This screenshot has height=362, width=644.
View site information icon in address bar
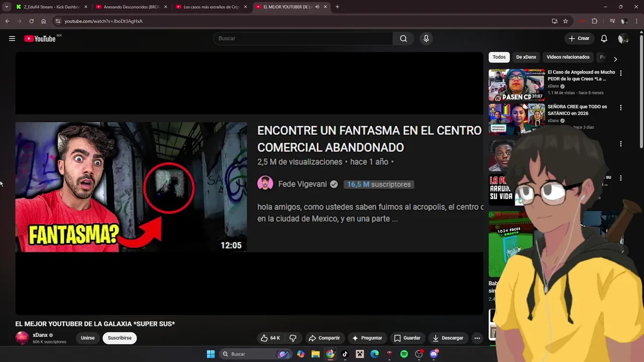pos(58,21)
